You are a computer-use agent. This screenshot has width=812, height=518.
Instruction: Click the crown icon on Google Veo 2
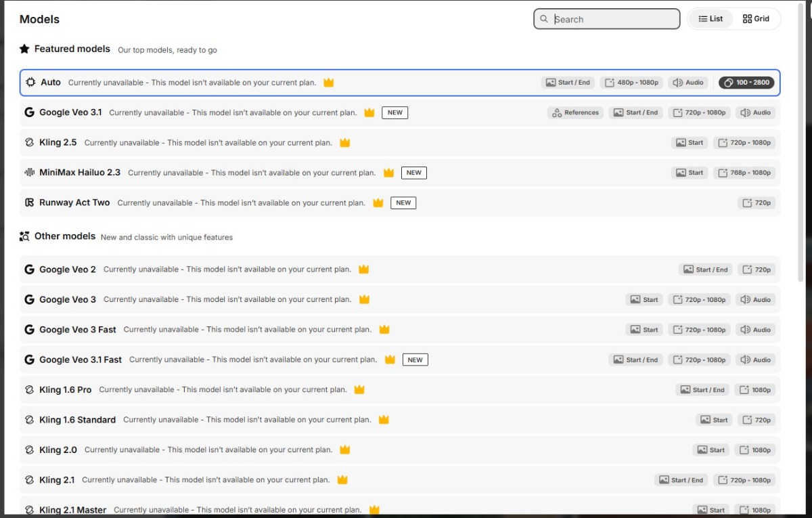point(363,269)
